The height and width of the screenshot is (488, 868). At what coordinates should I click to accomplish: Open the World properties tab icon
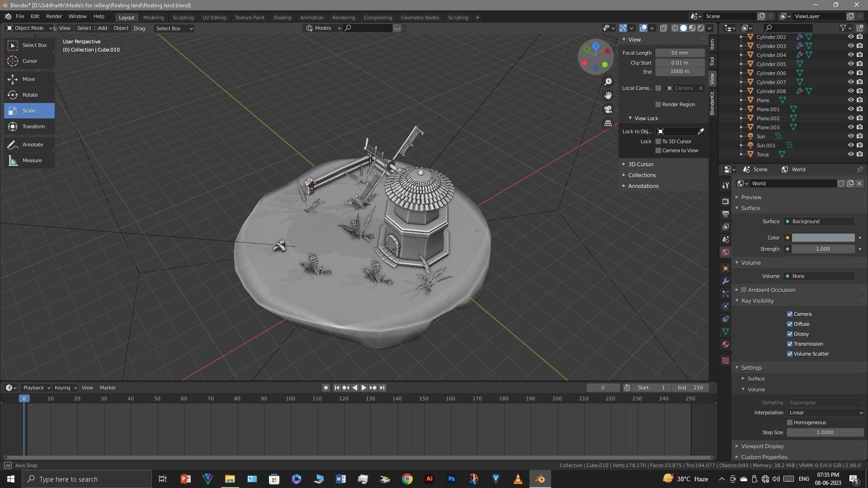click(x=726, y=252)
